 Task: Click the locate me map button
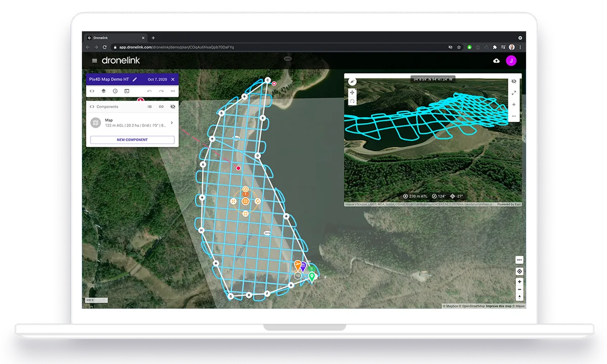519,271
